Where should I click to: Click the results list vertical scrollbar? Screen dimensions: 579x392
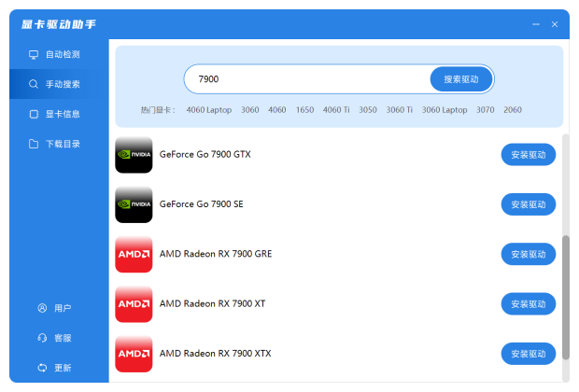(x=566, y=297)
